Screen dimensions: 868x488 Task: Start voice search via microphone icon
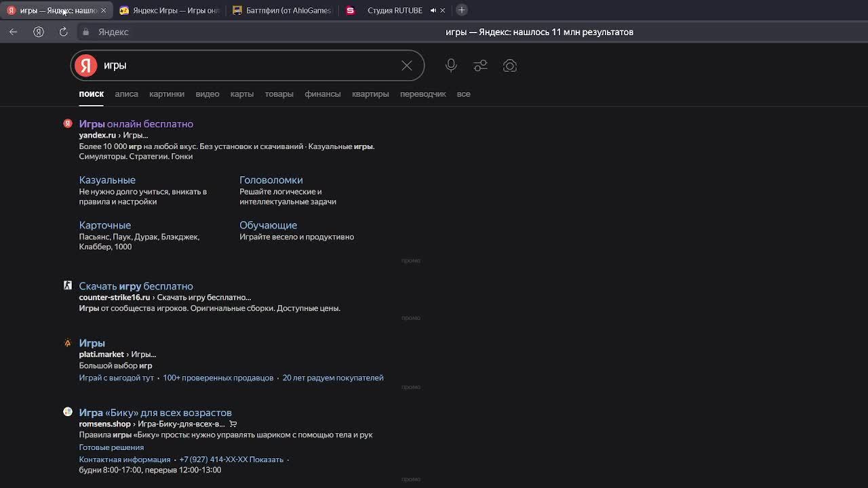451,66
